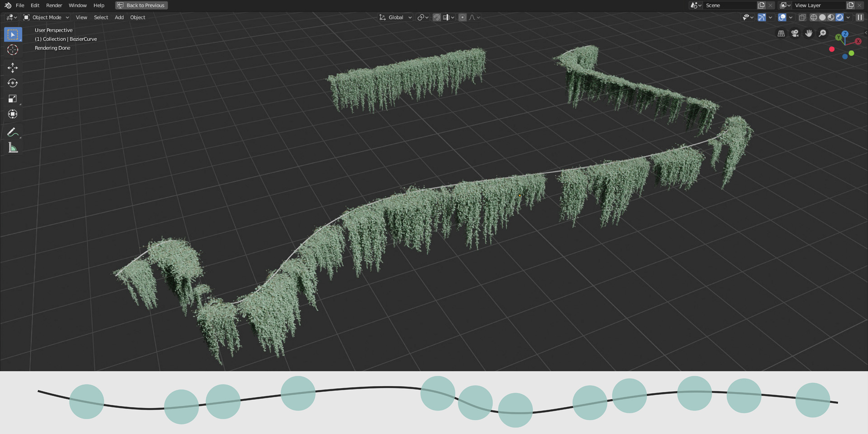
Task: Switch to solid shading
Action: pyautogui.click(x=822, y=17)
